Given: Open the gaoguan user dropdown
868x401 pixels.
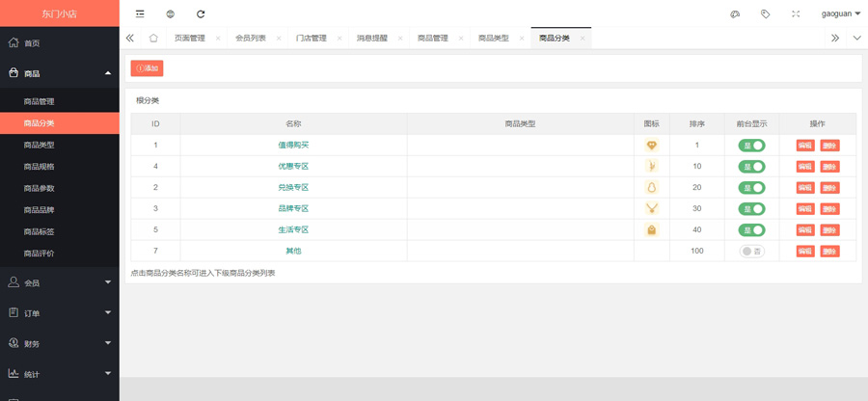Looking at the screenshot, I should coord(841,14).
